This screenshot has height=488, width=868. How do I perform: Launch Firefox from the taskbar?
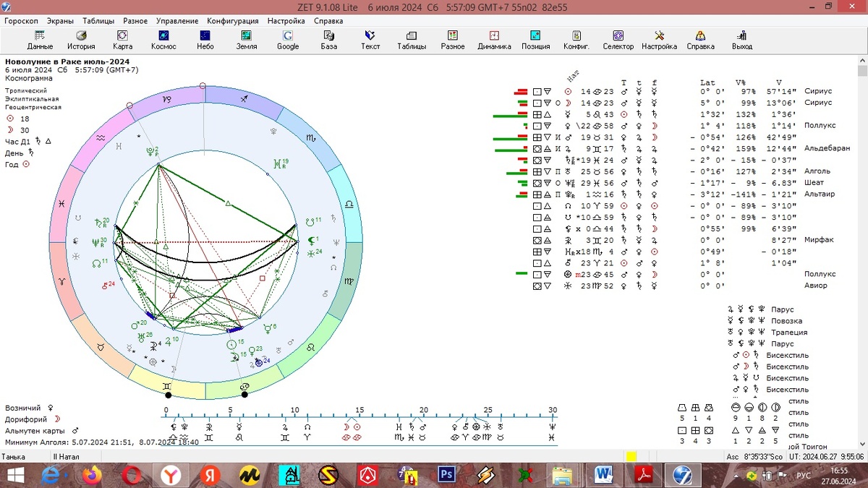[x=92, y=475]
